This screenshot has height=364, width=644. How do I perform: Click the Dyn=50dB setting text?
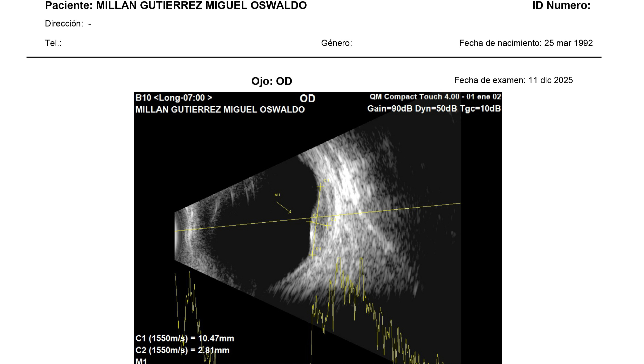coord(436,109)
